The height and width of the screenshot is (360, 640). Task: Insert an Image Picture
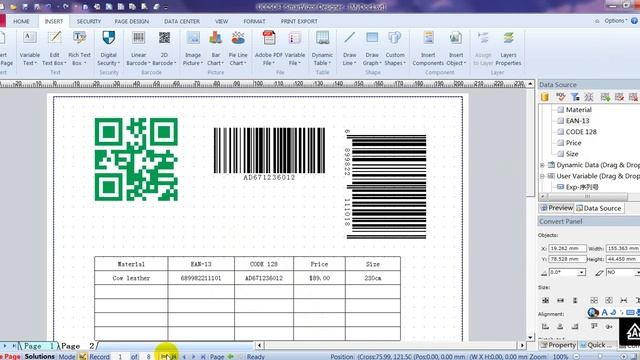click(193, 48)
